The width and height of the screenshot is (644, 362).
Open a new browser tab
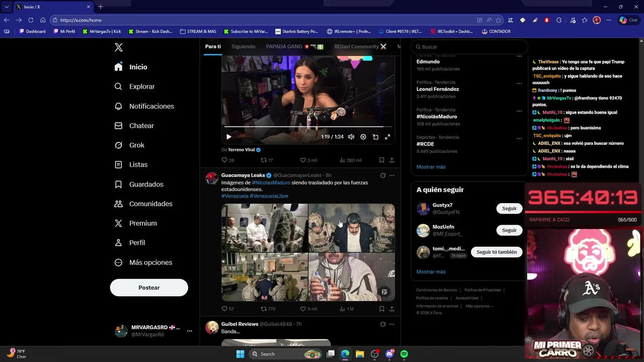(x=101, y=7)
